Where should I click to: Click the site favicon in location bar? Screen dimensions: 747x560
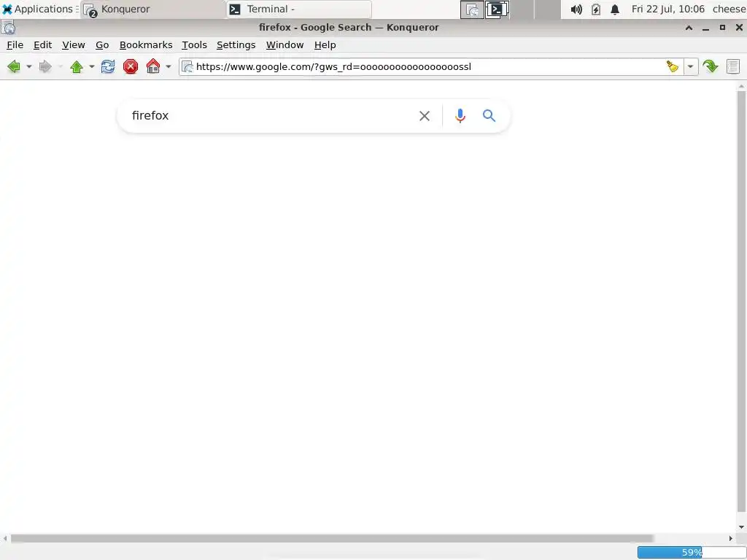click(x=187, y=66)
